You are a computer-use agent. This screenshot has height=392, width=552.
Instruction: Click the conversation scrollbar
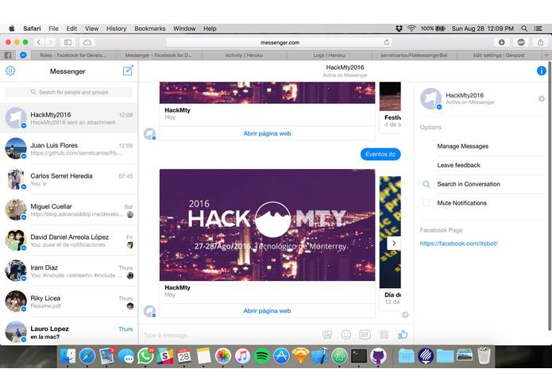tap(550, 197)
